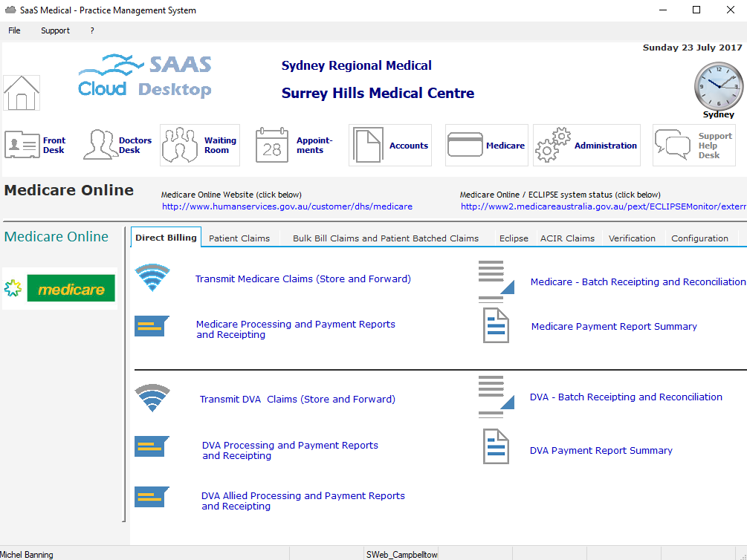Image resolution: width=747 pixels, height=560 pixels.
Task: Click the Sydney Regional Medical heading
Action: 356,65
